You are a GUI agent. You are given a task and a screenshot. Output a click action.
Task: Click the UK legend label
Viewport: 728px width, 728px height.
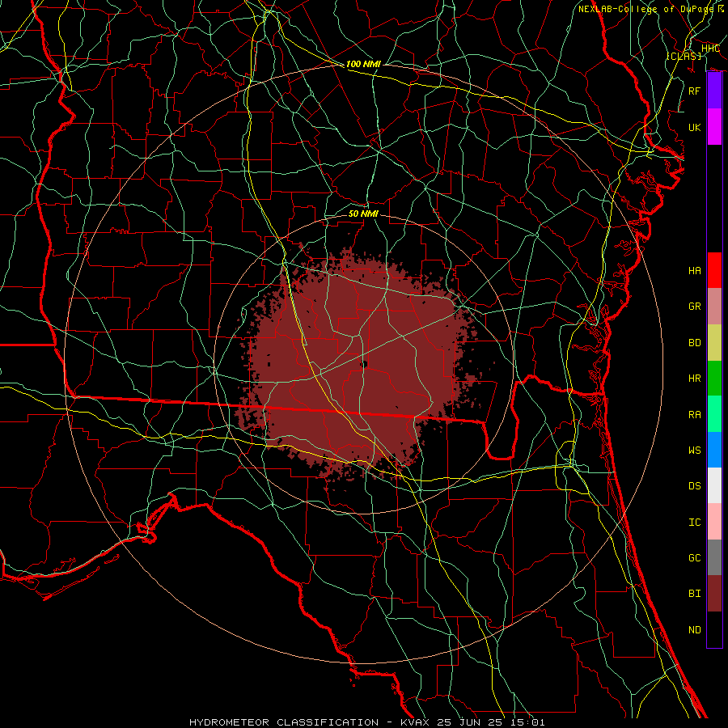pyautogui.click(x=695, y=127)
